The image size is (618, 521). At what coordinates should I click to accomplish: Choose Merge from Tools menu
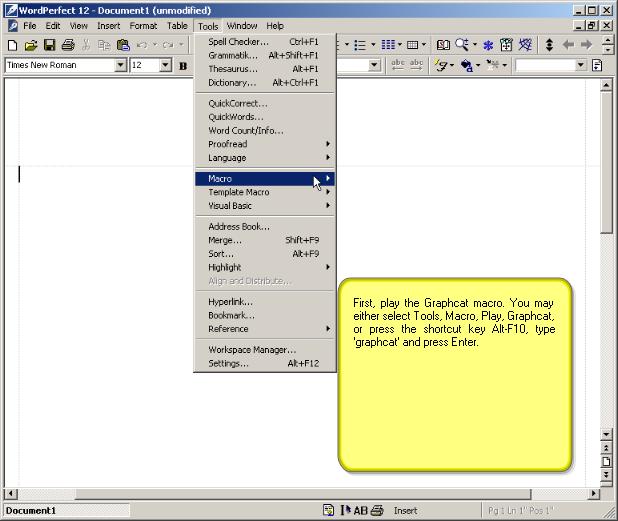264,240
